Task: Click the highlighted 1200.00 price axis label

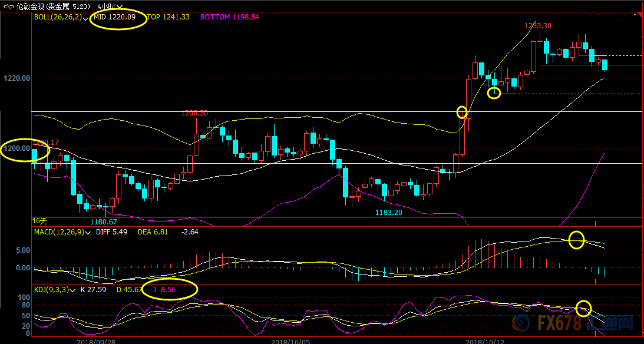Action: 16,148
